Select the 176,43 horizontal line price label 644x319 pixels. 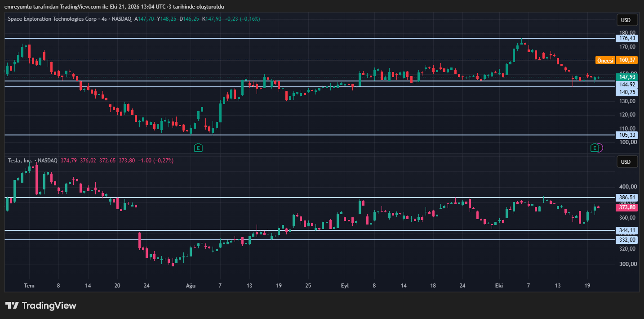coord(627,39)
